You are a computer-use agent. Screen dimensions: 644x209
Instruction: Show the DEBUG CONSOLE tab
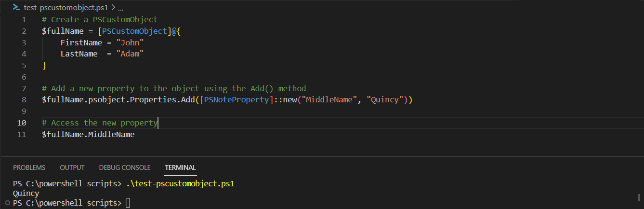[125, 167]
